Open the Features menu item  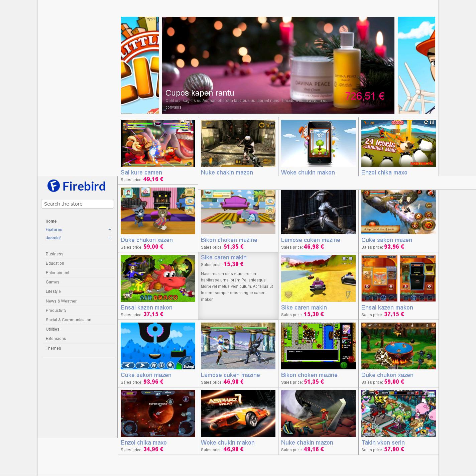pos(54,230)
